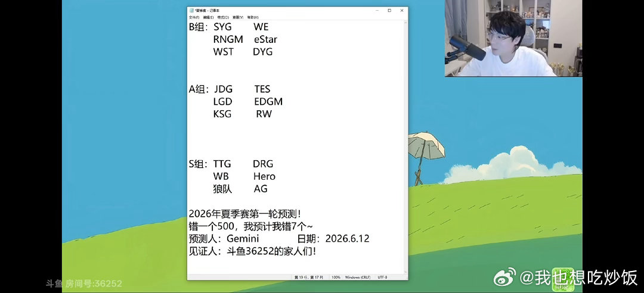Image resolution: width=644 pixels, height=293 pixels.
Task: Close the Notepad window
Action: click(x=402, y=10)
